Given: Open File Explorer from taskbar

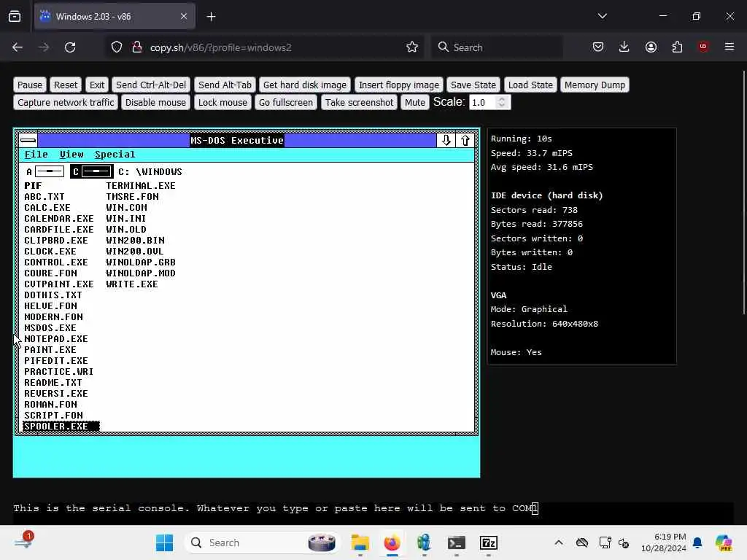Looking at the screenshot, I should (x=360, y=542).
